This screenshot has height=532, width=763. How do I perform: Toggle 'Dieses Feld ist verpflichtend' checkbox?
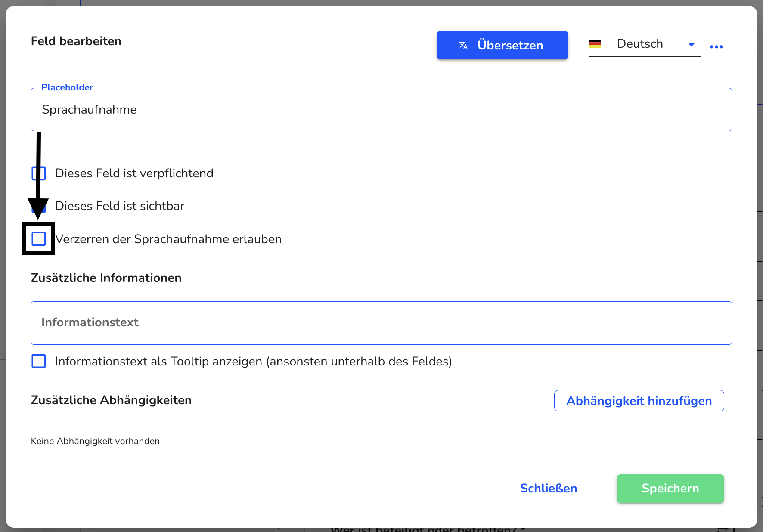point(39,173)
